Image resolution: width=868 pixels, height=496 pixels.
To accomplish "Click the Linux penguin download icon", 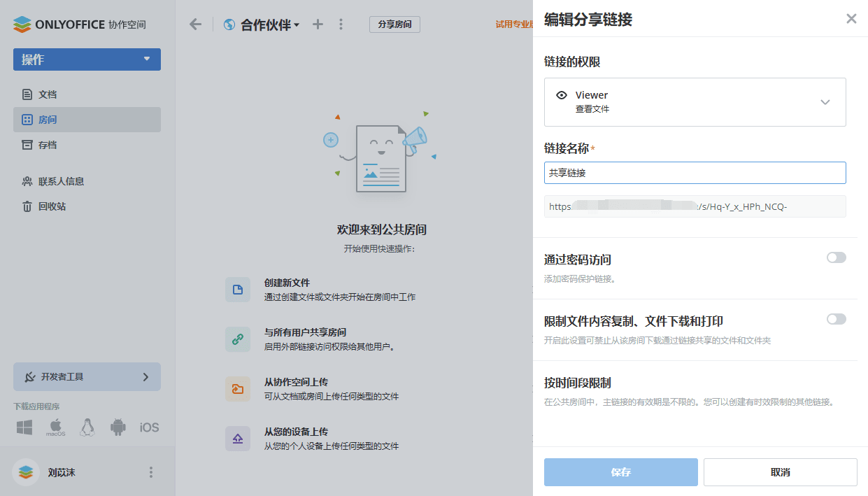I will [x=87, y=427].
